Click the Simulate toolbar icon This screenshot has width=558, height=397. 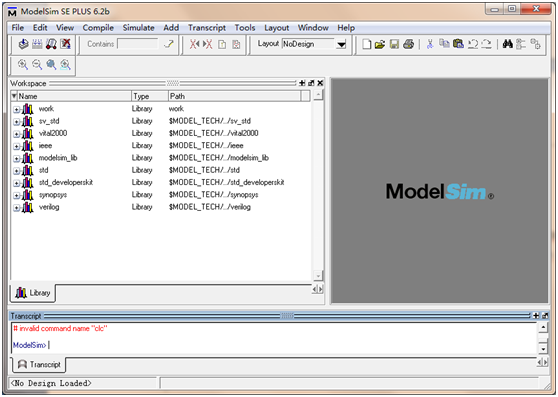(x=51, y=44)
